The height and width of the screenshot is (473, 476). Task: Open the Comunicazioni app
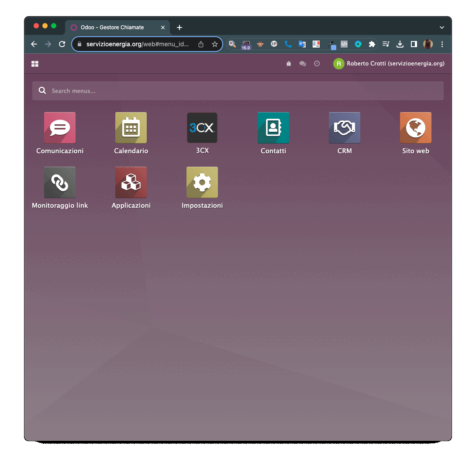[x=60, y=128]
